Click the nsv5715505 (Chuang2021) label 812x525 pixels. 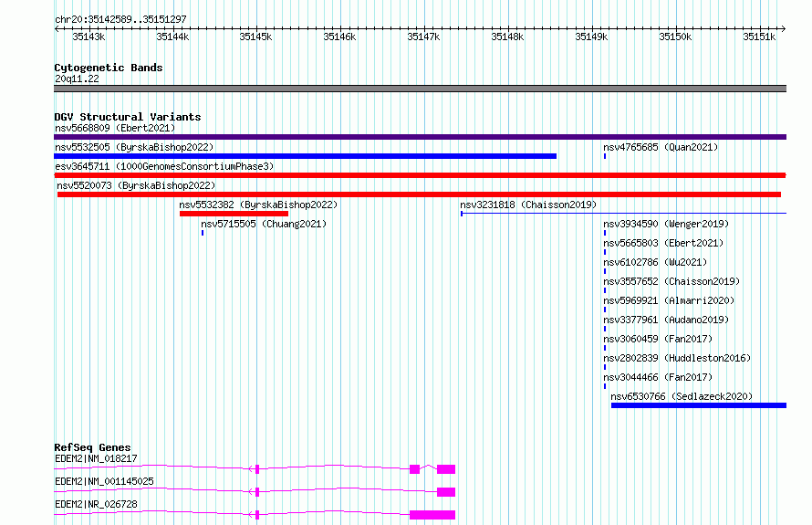pos(264,224)
